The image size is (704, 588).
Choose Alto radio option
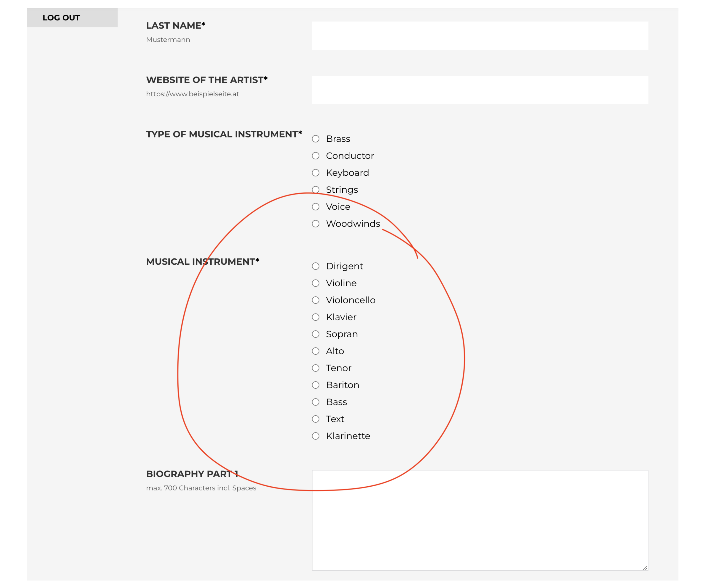315,351
